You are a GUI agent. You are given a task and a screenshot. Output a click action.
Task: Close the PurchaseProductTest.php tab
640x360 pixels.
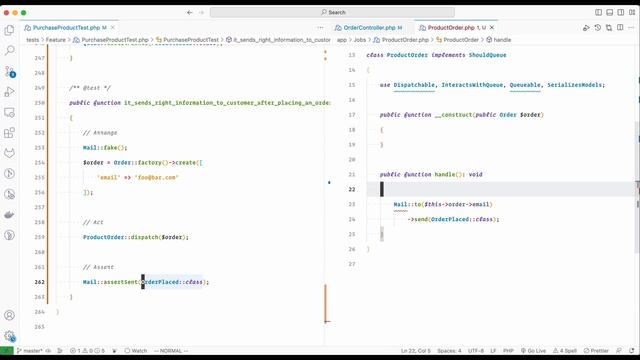[x=113, y=28]
